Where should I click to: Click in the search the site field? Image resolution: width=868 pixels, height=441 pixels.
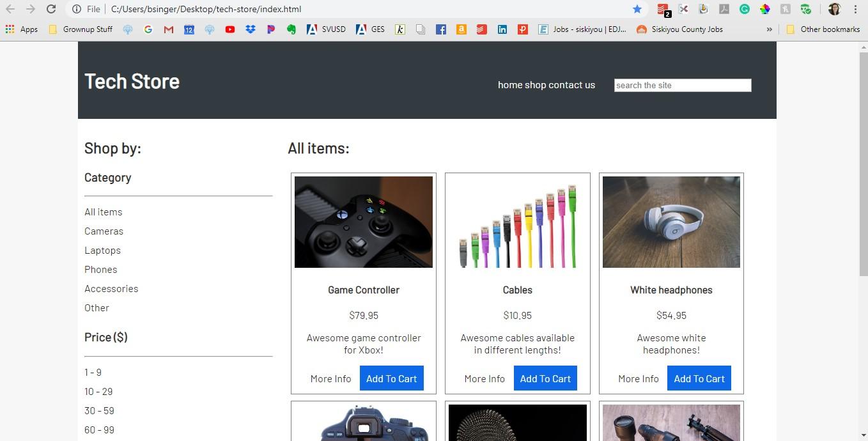coord(683,85)
